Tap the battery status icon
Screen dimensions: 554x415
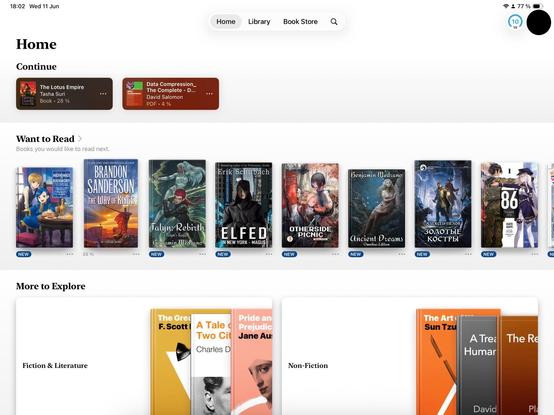(x=537, y=6)
